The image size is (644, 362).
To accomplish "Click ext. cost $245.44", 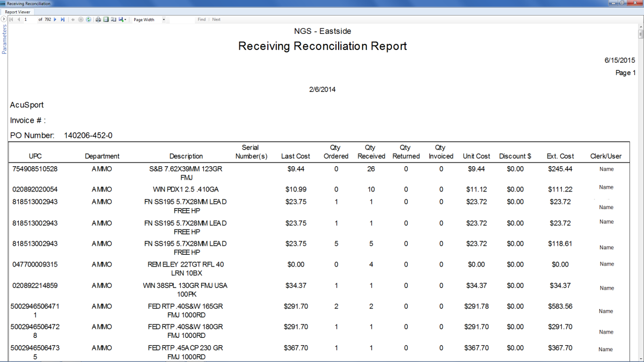I will [560, 169].
